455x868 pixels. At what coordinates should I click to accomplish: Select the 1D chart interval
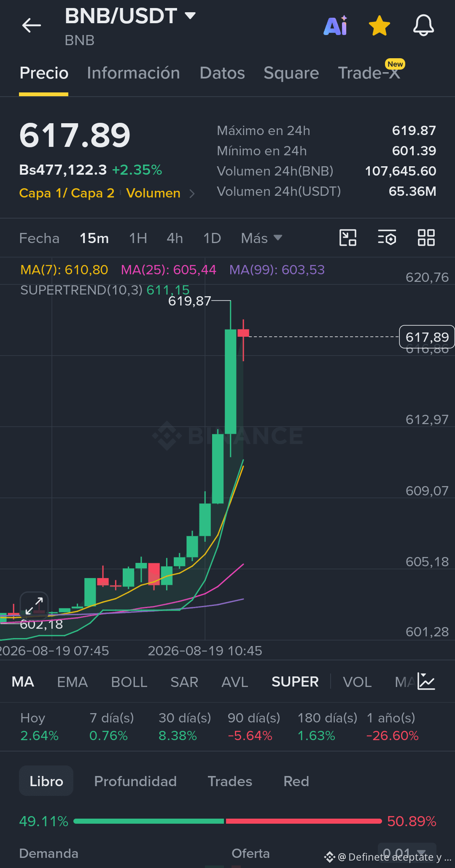[x=212, y=238]
